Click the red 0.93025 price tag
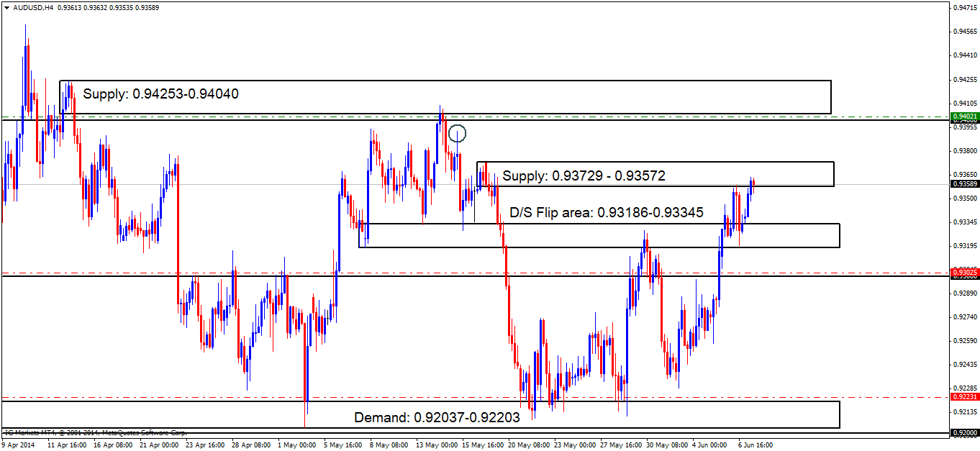This screenshot has height=451, width=980. click(965, 273)
